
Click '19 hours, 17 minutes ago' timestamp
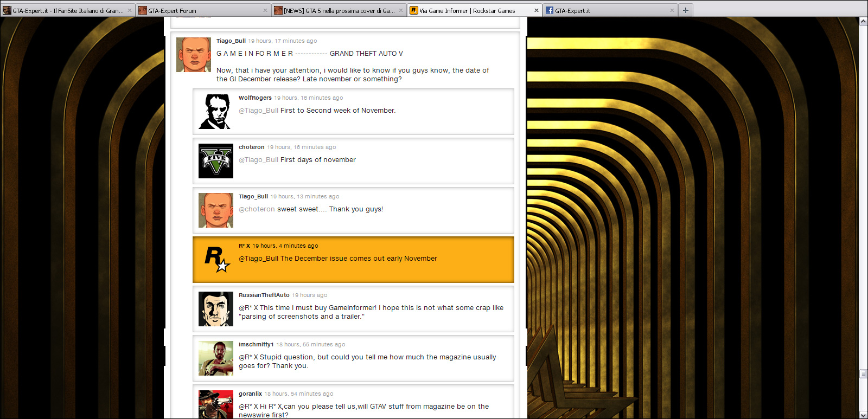[x=283, y=41]
